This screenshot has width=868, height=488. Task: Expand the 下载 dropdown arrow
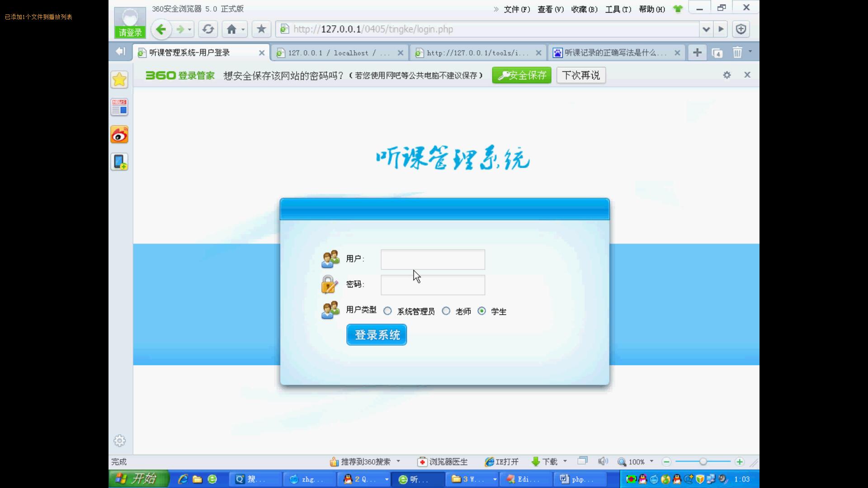565,461
